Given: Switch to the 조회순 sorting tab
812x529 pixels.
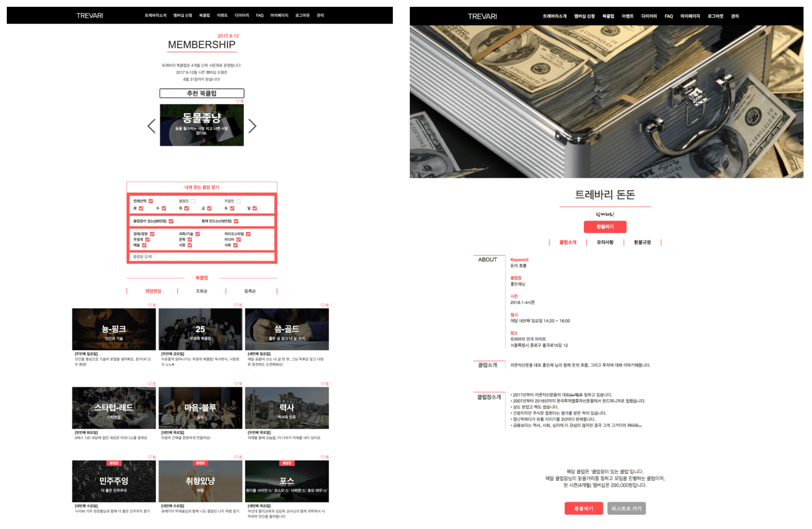Looking at the screenshot, I should [x=201, y=291].
